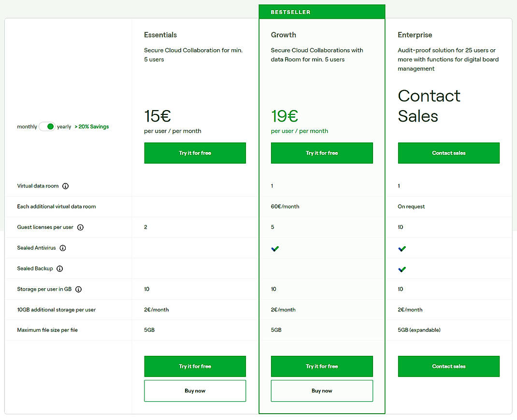517x420 pixels.
Task: Click 'Maximum file size per file' row label
Action: [x=47, y=330]
